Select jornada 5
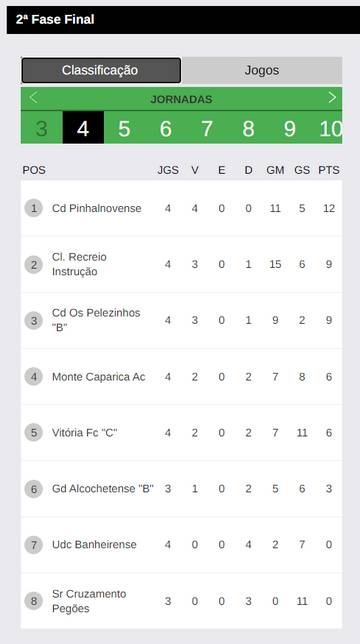The image size is (360, 644). pyautogui.click(x=124, y=129)
